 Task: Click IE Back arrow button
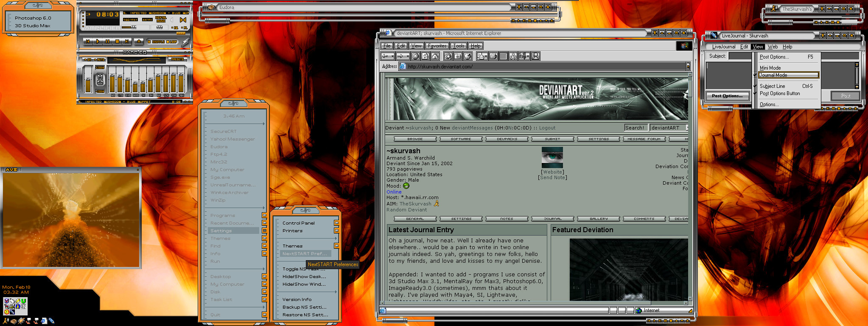[385, 56]
